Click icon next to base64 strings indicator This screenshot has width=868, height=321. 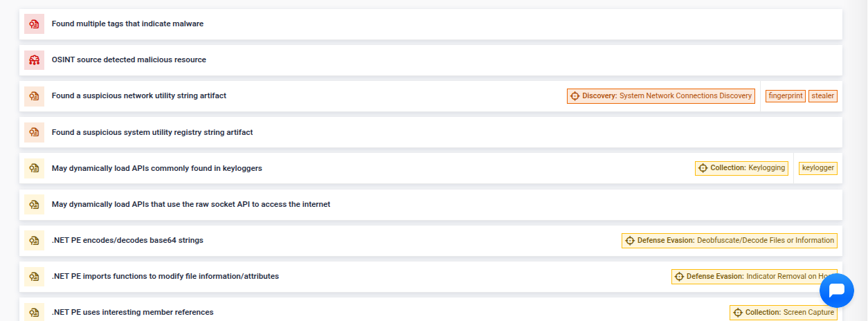[34, 241]
